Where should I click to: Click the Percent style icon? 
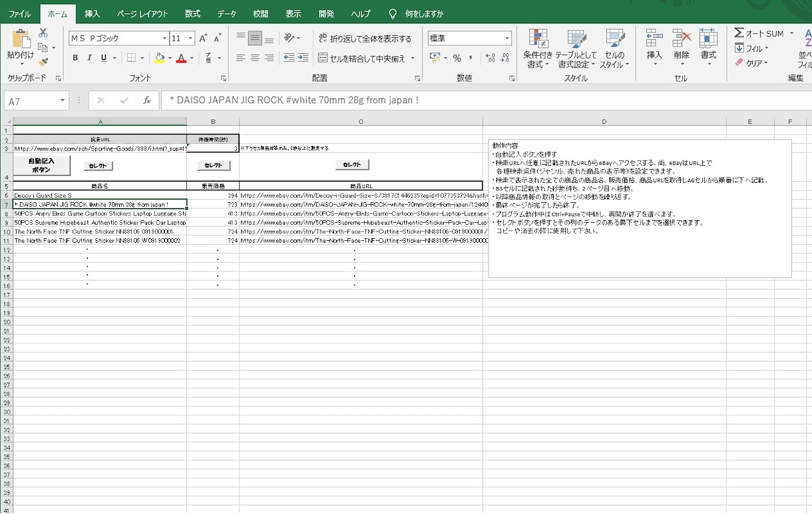pyautogui.click(x=457, y=58)
